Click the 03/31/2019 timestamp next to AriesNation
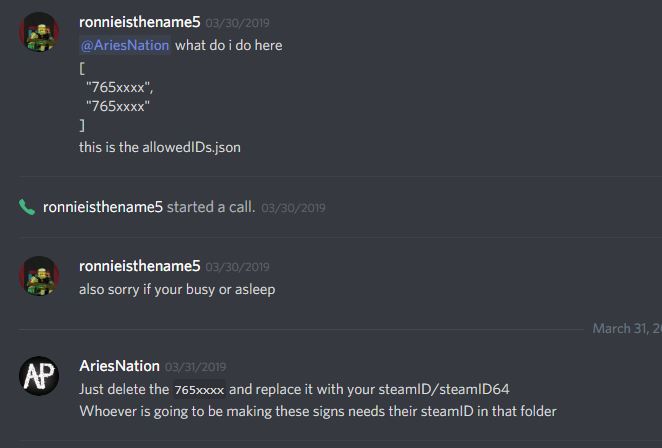This screenshot has height=448, width=662. pyautogui.click(x=195, y=367)
